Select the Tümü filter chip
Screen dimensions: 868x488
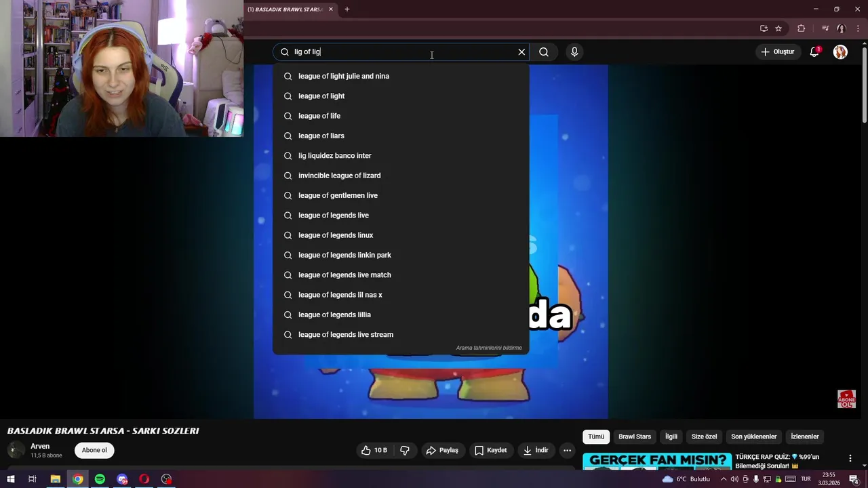[x=596, y=436]
